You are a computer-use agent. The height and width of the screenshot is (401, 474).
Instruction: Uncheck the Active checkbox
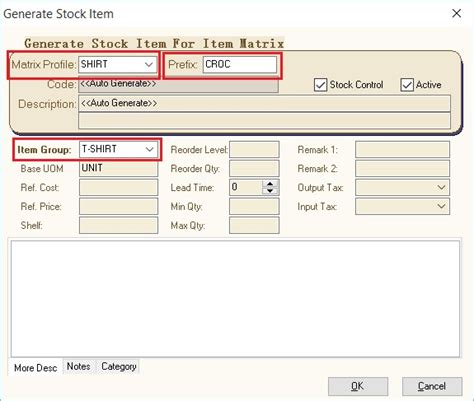407,85
